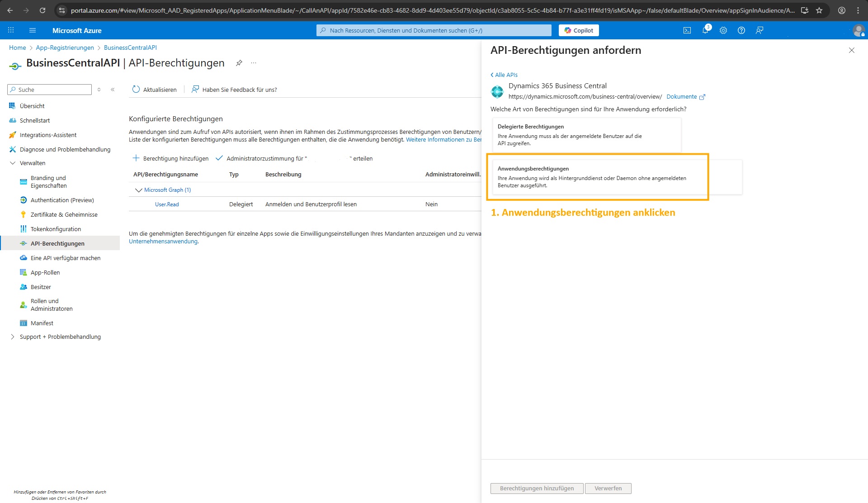Screen dimensions: 868x503
Task: Click the Typ column header
Action: [x=234, y=174]
